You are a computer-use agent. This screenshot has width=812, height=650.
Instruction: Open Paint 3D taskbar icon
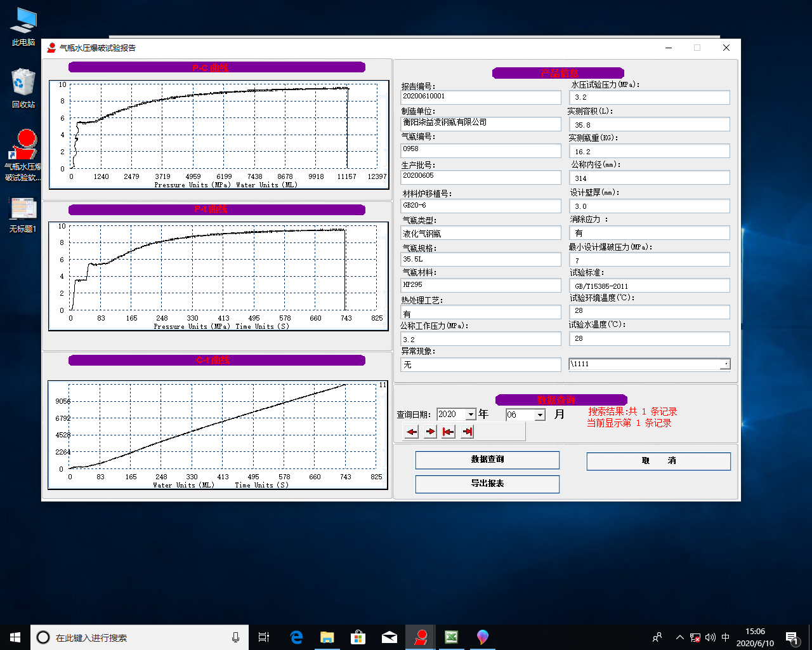[483, 637]
